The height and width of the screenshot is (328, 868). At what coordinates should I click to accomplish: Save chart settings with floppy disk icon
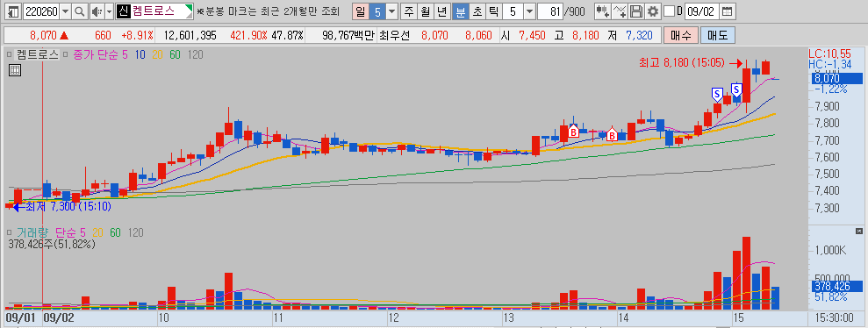[x=636, y=11]
